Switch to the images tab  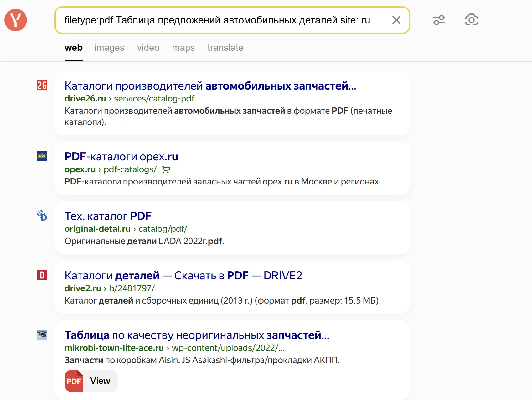pyautogui.click(x=109, y=48)
